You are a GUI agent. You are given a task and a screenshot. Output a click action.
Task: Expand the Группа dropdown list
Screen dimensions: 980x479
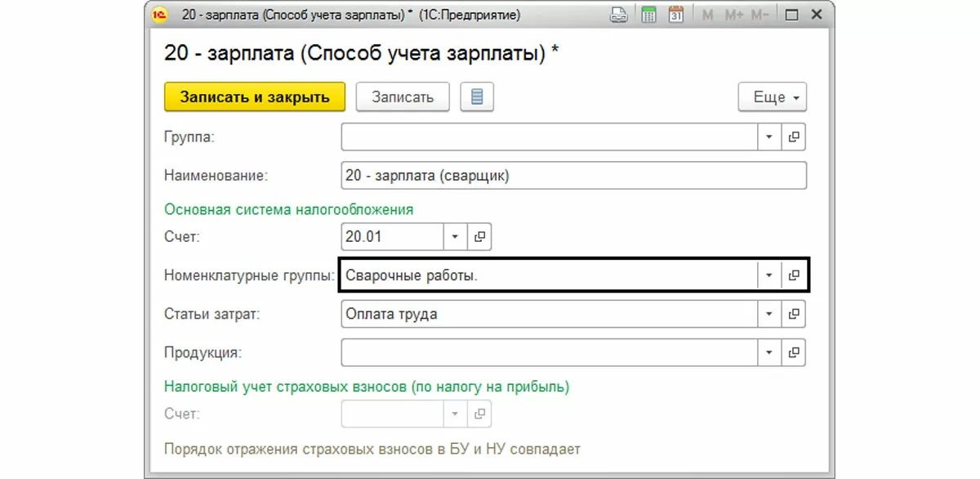click(768, 137)
